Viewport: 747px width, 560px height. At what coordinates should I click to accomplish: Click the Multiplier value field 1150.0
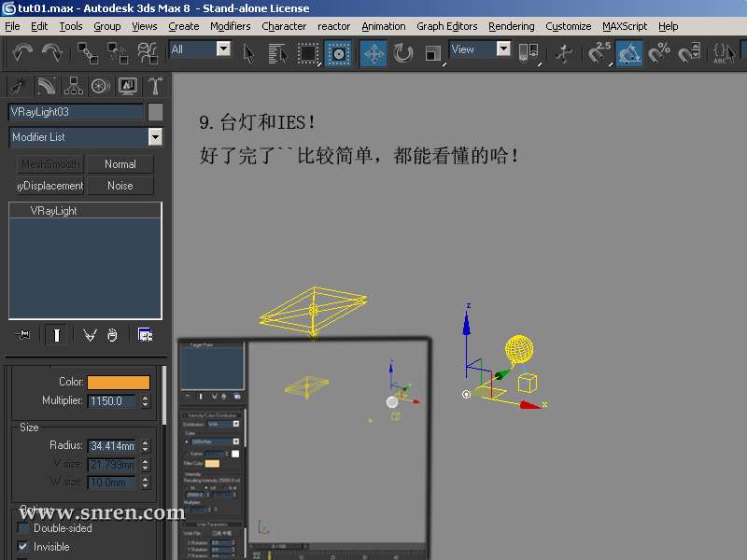point(112,401)
